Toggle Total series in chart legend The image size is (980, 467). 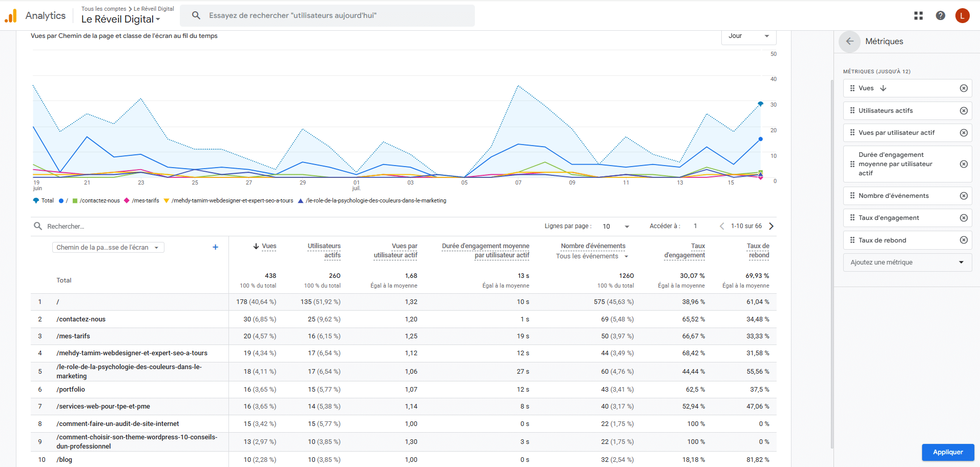pos(44,200)
